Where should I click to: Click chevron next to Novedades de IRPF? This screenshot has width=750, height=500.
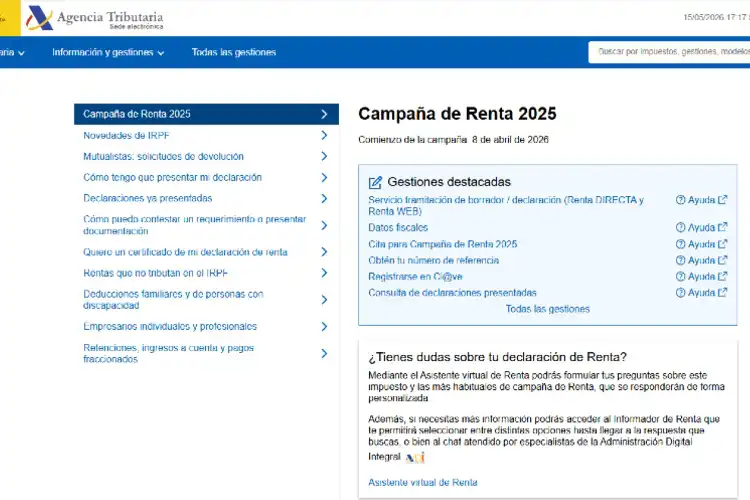pos(324,135)
